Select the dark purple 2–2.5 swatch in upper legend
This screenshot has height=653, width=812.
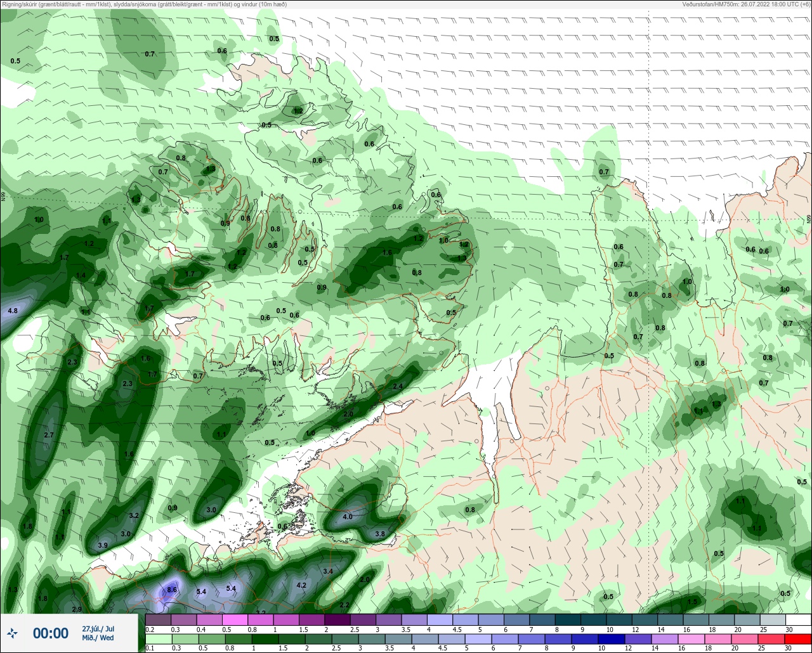[x=337, y=619]
